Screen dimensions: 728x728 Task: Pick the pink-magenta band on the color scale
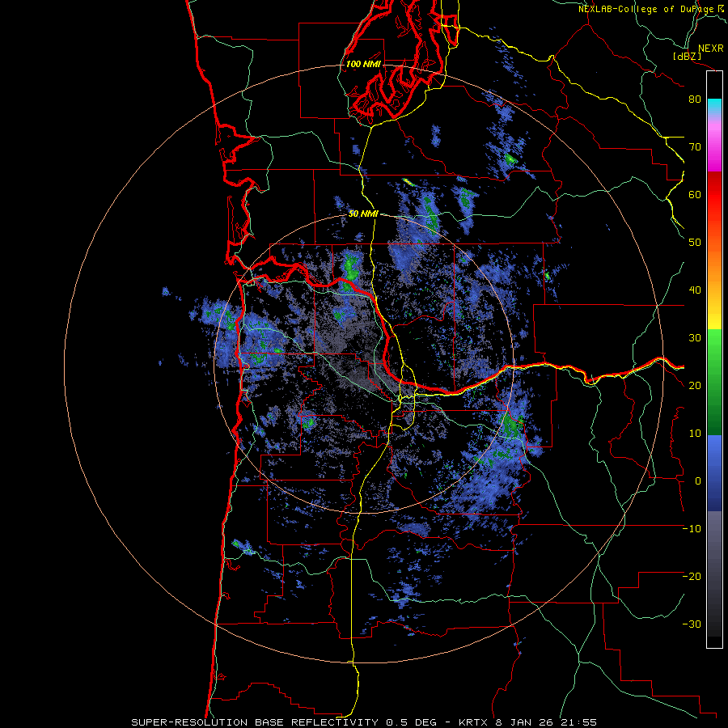click(x=714, y=144)
